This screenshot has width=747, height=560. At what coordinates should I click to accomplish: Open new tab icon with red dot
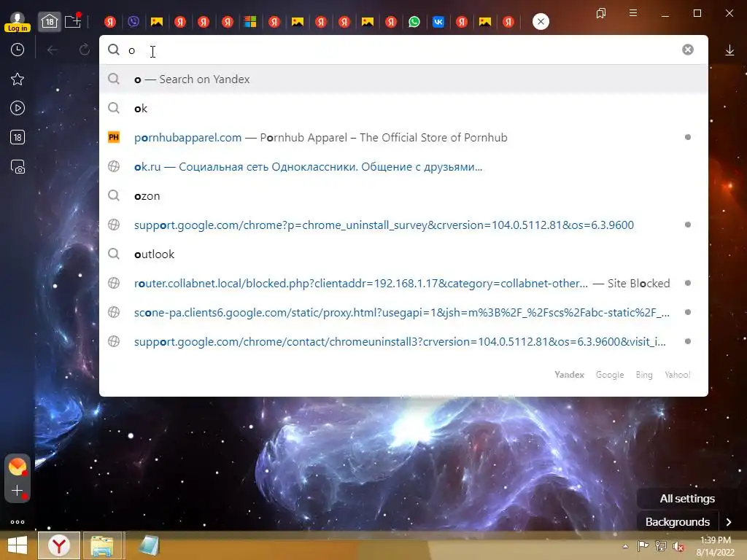tap(73, 21)
